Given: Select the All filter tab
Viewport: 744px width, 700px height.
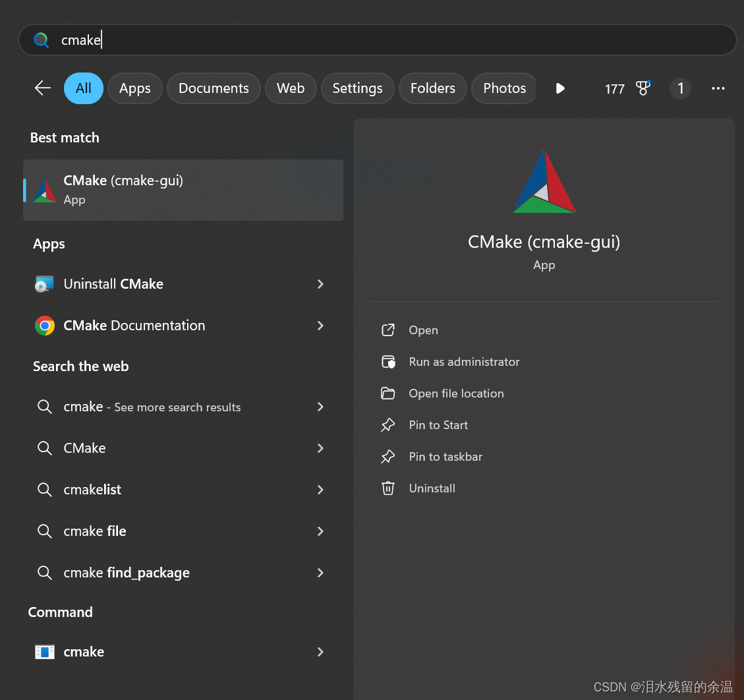Looking at the screenshot, I should click(84, 88).
